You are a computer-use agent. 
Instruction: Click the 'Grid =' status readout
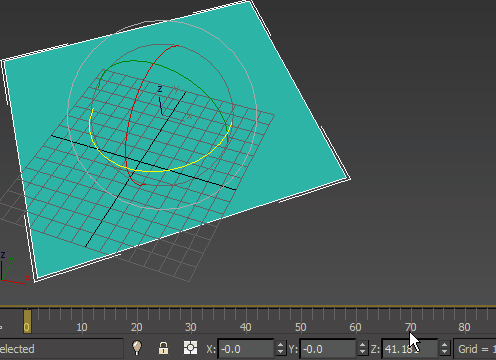[476, 349]
